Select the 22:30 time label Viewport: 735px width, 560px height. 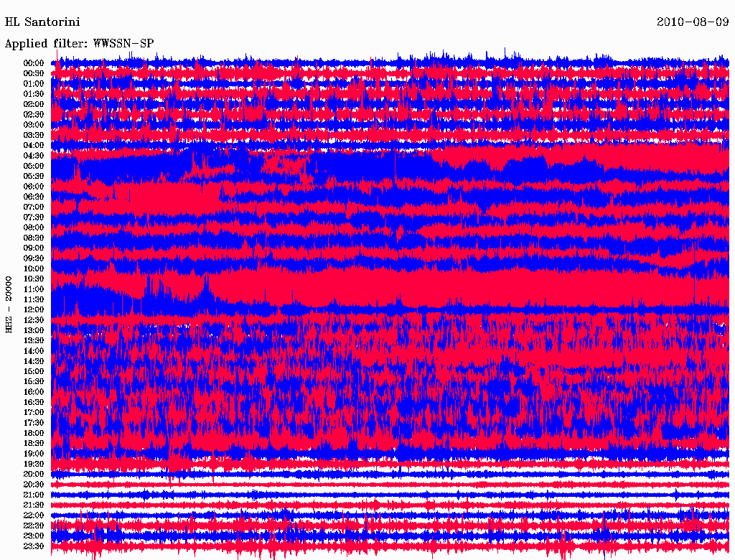(33, 526)
